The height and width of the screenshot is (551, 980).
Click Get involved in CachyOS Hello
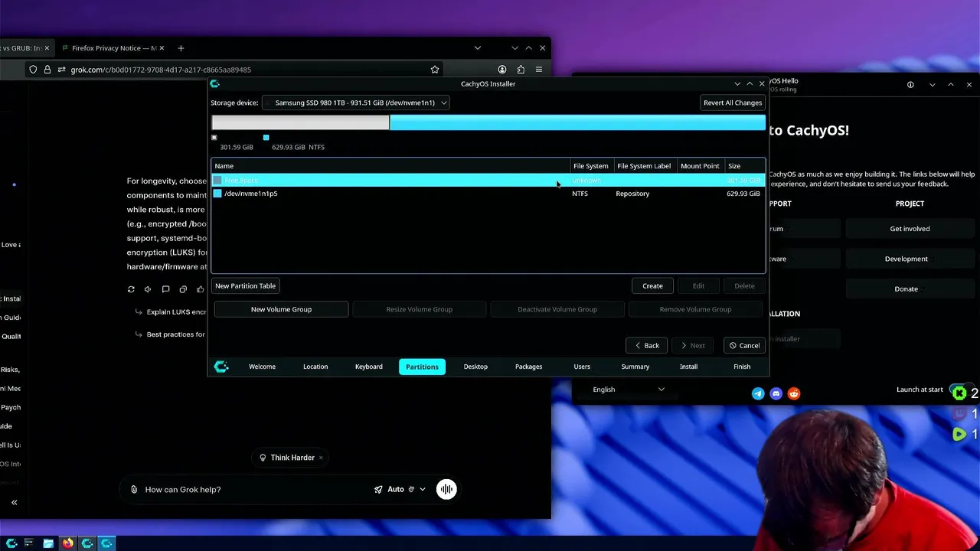910,229
